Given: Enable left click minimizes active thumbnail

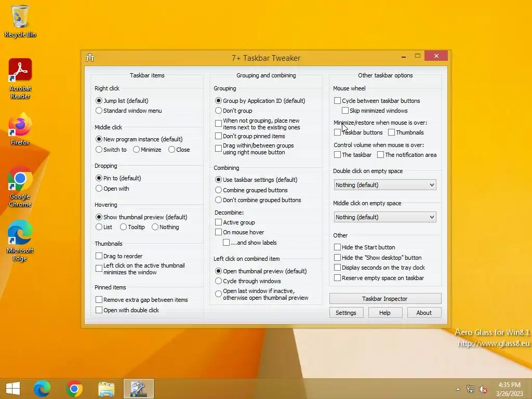Looking at the screenshot, I should coord(140,269).
